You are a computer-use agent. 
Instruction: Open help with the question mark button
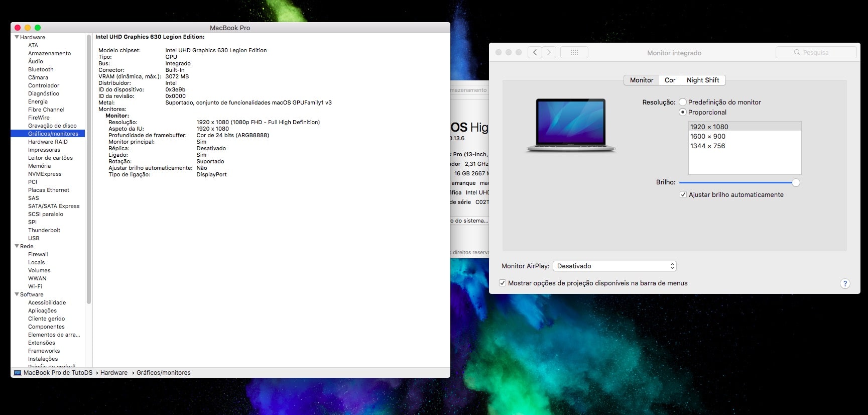845,283
